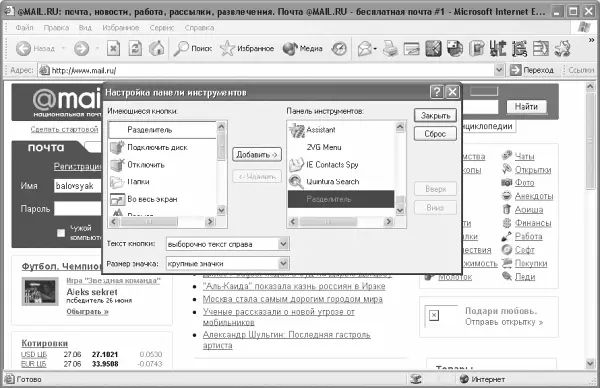Screen dimensions: 600x388
Task: Select Во весь экран item
Action: [x=163, y=199]
